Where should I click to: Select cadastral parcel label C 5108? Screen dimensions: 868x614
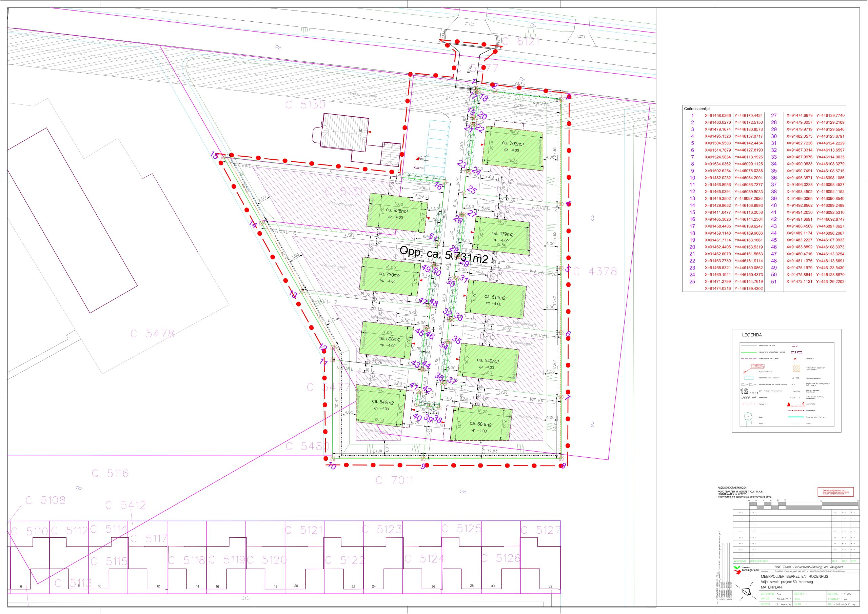45,500
